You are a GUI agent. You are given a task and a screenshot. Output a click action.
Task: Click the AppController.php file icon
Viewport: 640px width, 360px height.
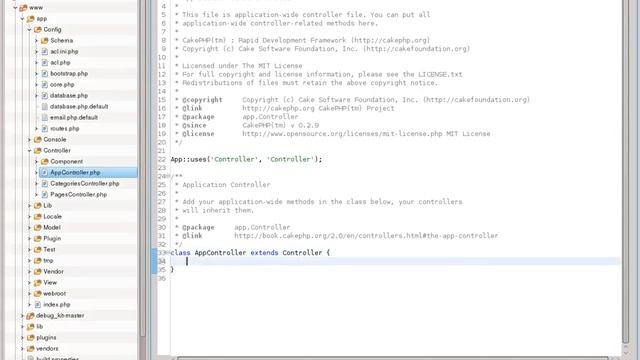44,173
